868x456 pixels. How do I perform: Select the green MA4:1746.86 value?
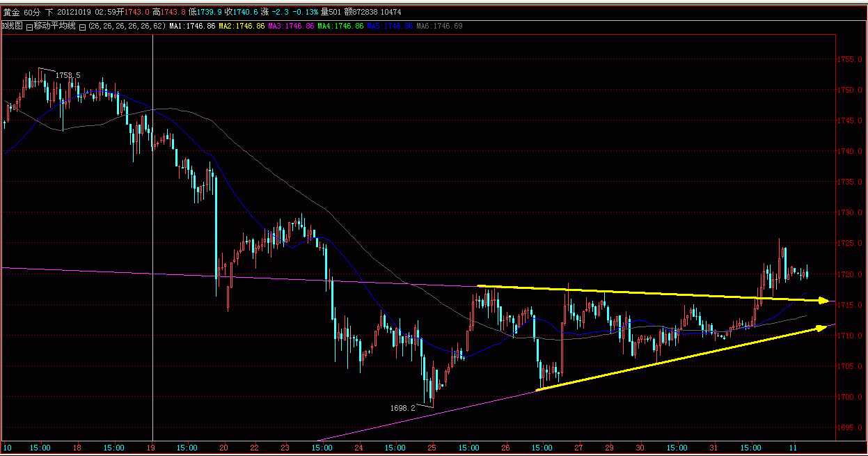pos(340,26)
